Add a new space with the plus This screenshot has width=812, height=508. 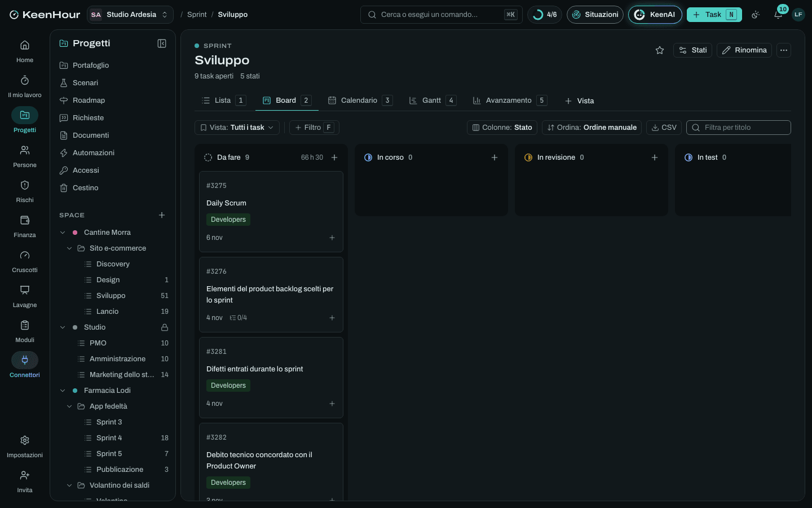pyautogui.click(x=162, y=215)
